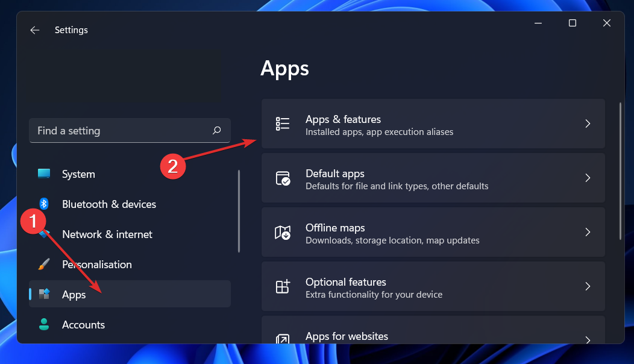Click the Offline maps icon

(x=282, y=232)
